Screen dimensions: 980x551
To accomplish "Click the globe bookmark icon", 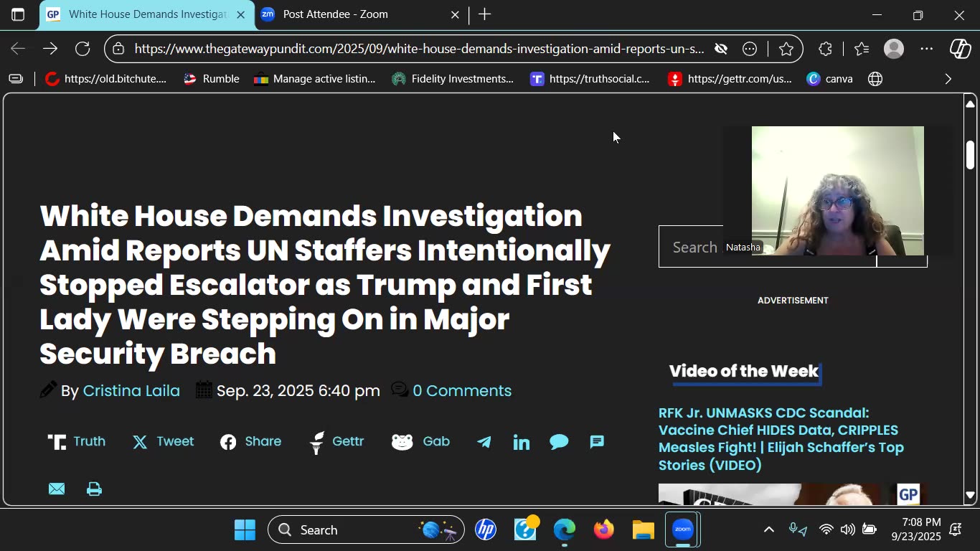I will click(x=875, y=79).
